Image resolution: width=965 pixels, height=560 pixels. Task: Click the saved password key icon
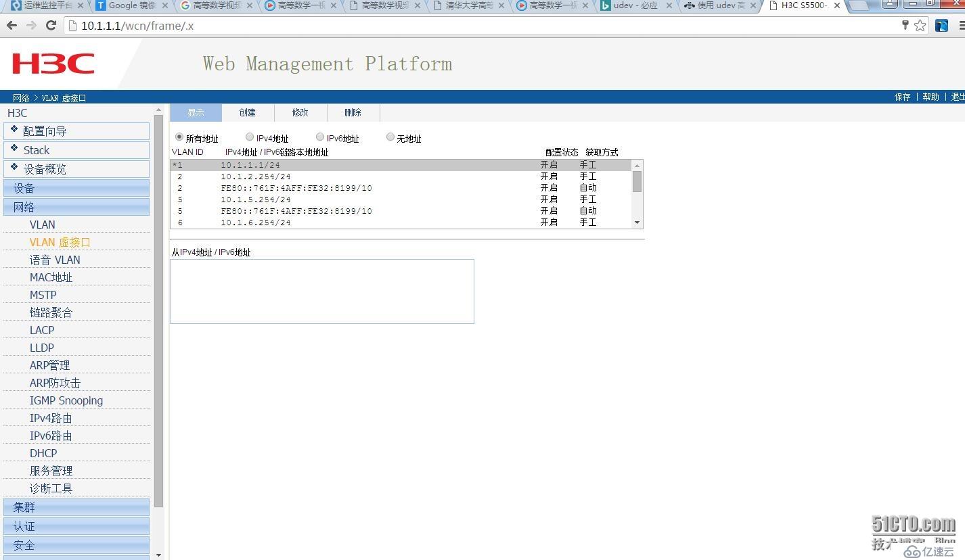click(905, 26)
